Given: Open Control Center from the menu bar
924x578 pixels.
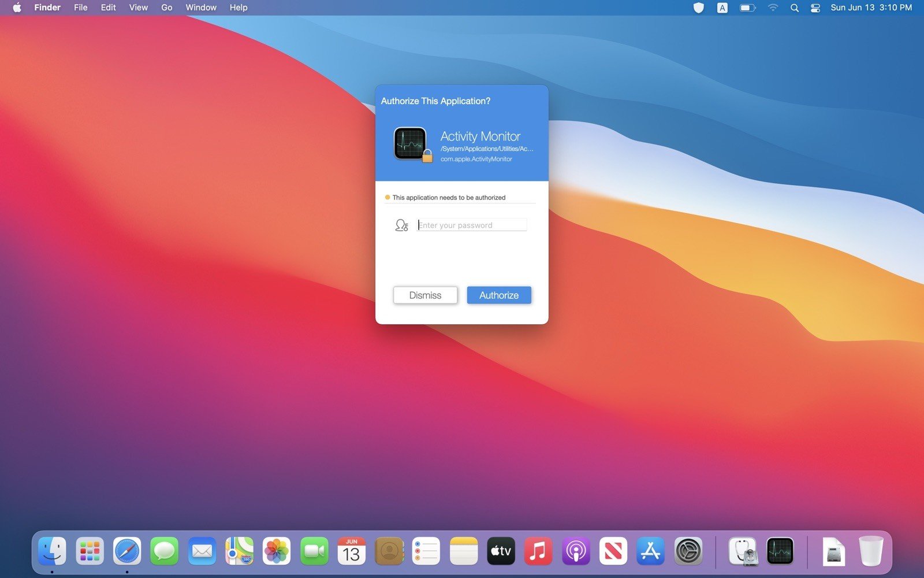Looking at the screenshot, I should pos(815,8).
